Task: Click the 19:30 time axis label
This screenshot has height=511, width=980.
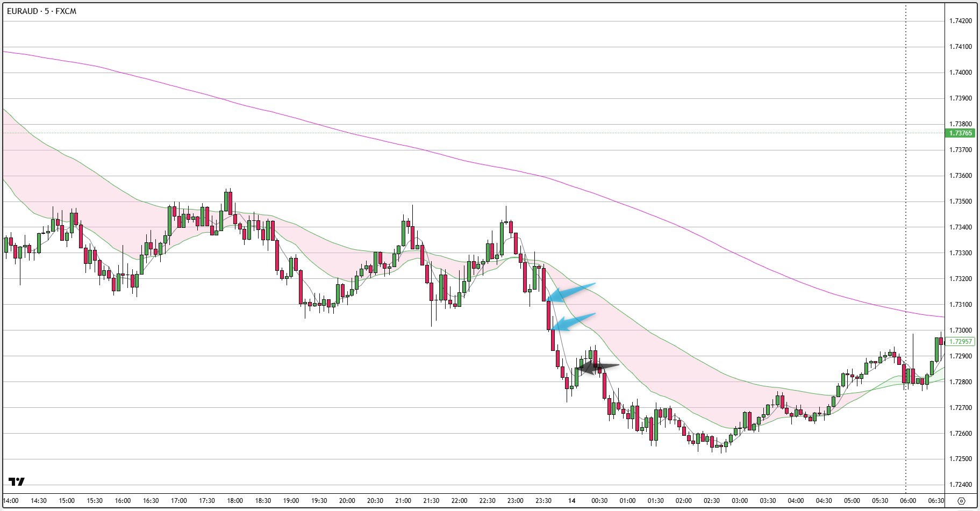Action: coord(319,501)
